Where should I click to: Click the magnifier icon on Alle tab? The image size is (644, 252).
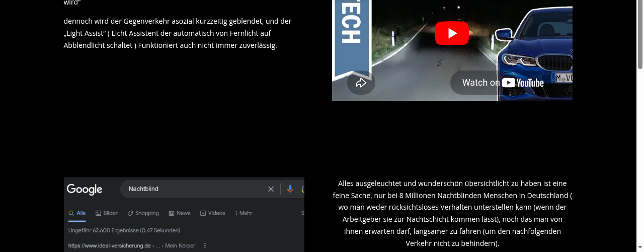point(71,213)
